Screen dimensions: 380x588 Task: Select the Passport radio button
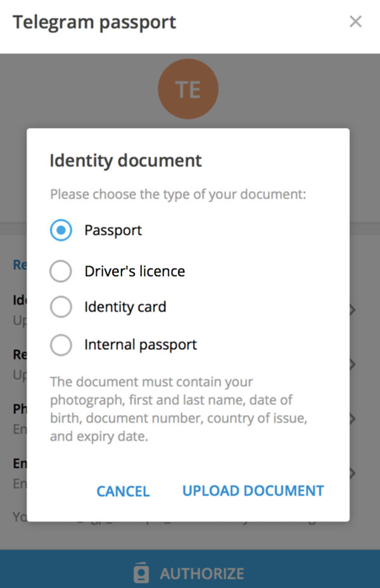[x=61, y=231]
